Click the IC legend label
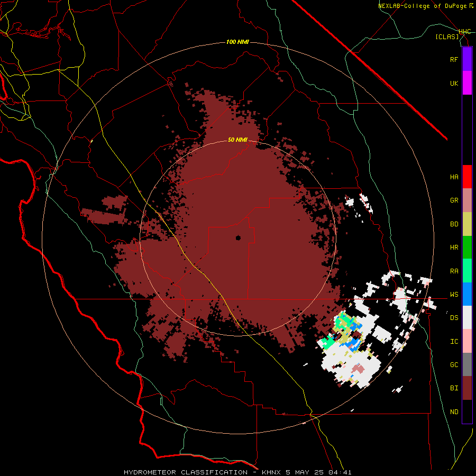Screen dimensions: 476x476 454,342
